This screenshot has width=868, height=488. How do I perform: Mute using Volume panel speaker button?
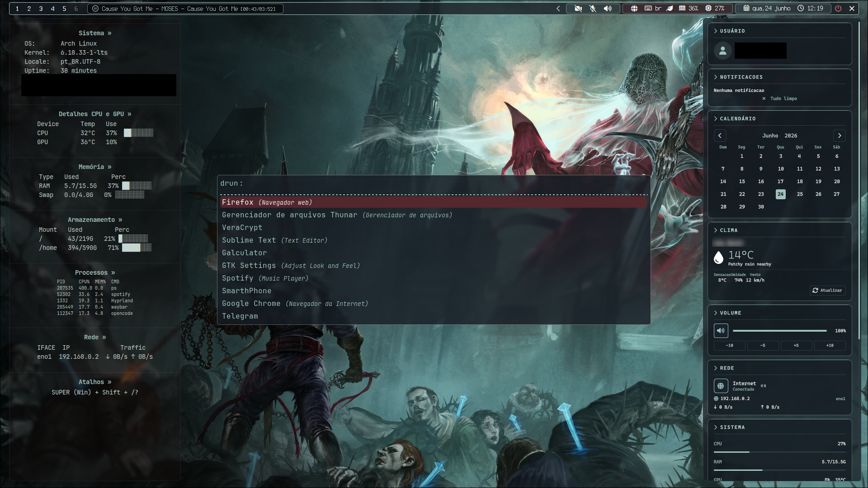point(721,331)
